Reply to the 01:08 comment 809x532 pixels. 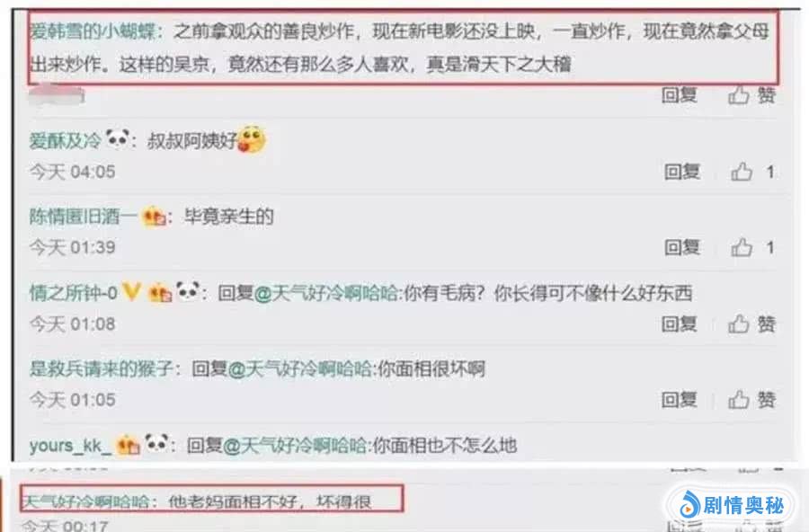(679, 324)
